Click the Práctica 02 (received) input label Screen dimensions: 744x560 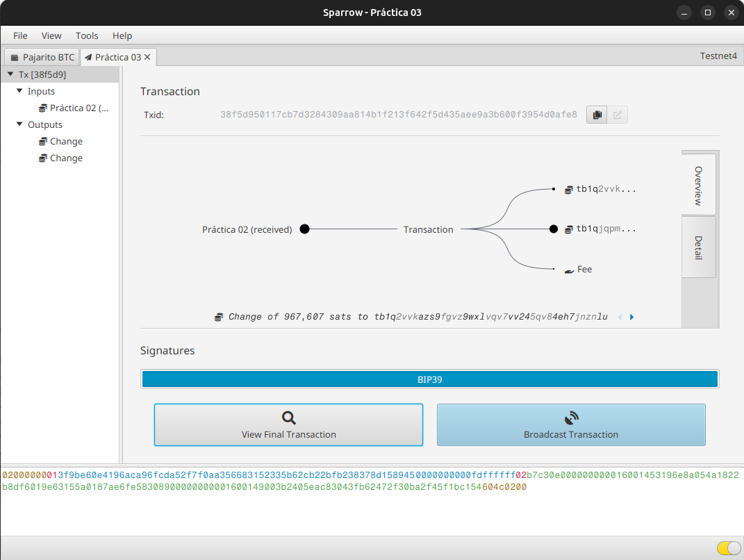pos(247,230)
